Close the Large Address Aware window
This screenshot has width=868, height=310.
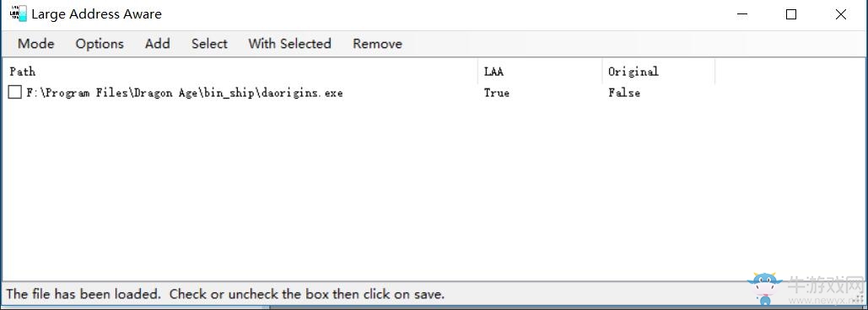840,15
